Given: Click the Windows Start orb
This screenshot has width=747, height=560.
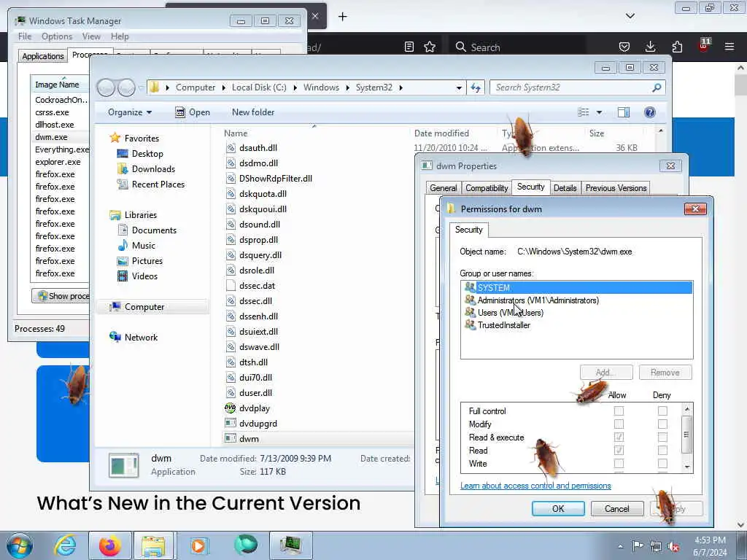Looking at the screenshot, I should [20, 545].
